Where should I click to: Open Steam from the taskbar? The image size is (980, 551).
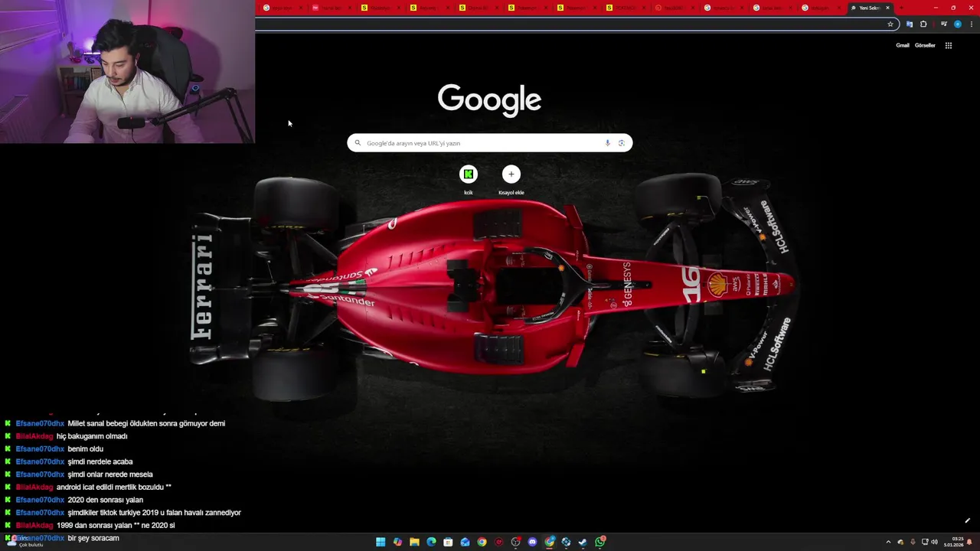(583, 542)
